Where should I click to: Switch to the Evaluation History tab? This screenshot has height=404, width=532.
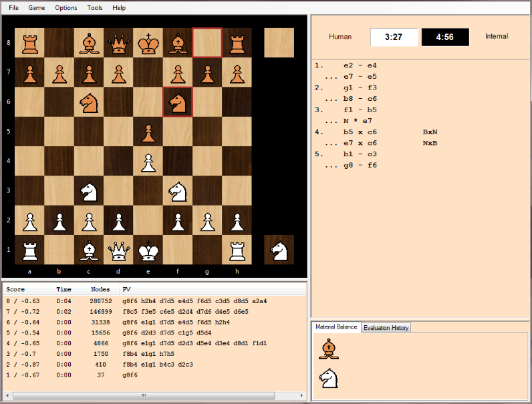386,327
